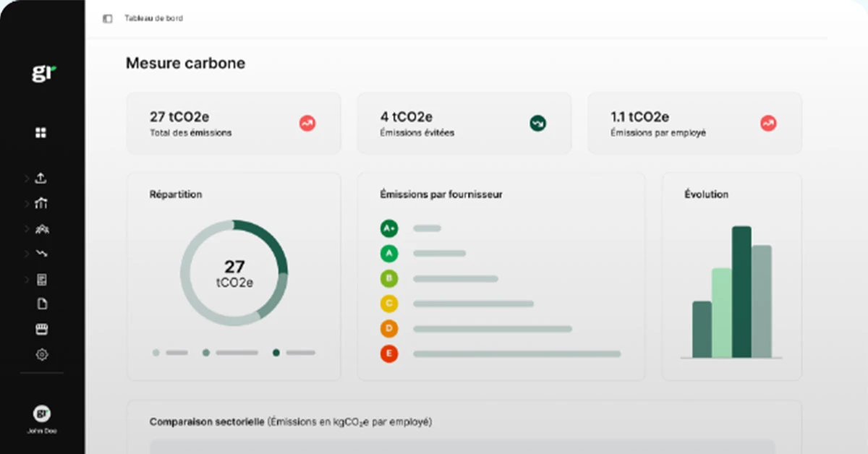The width and height of the screenshot is (868, 454).
Task: Open the organization icon in the sidebar
Action: click(x=41, y=203)
